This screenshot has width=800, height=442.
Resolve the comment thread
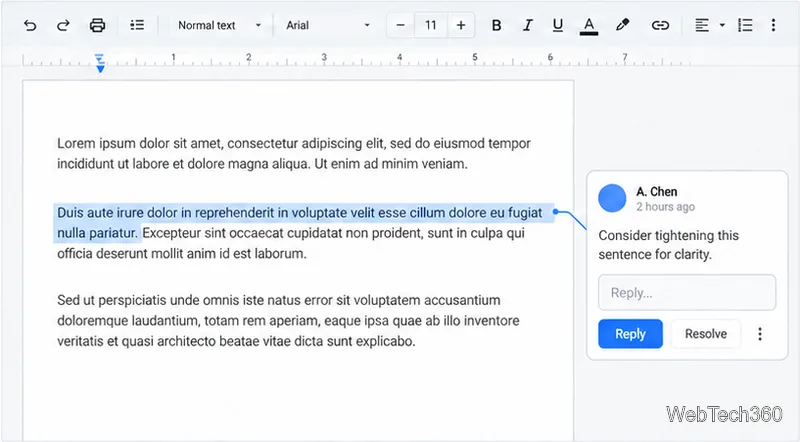[x=706, y=334]
